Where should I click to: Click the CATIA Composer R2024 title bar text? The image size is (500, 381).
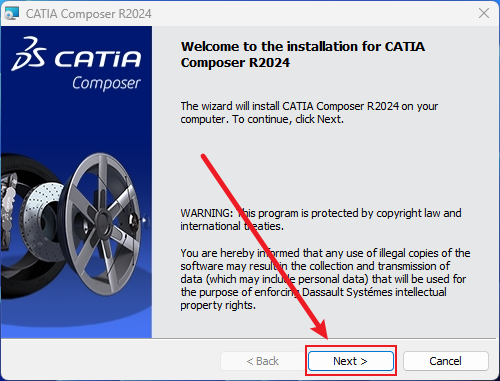(89, 14)
